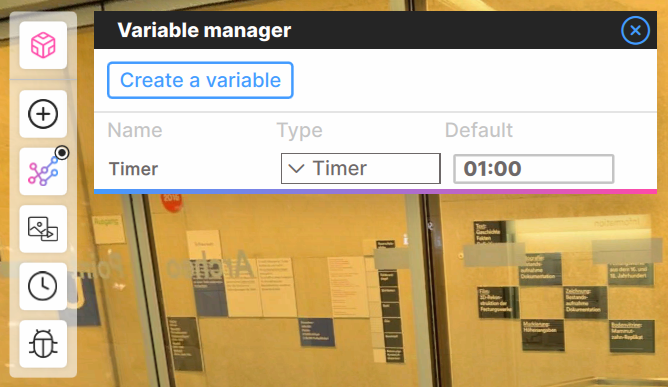
Task: Close the Variable manager panel
Action: 635,30
